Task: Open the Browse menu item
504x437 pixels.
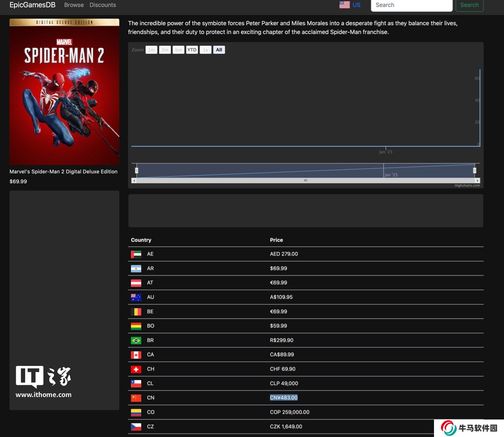Action: tap(74, 5)
